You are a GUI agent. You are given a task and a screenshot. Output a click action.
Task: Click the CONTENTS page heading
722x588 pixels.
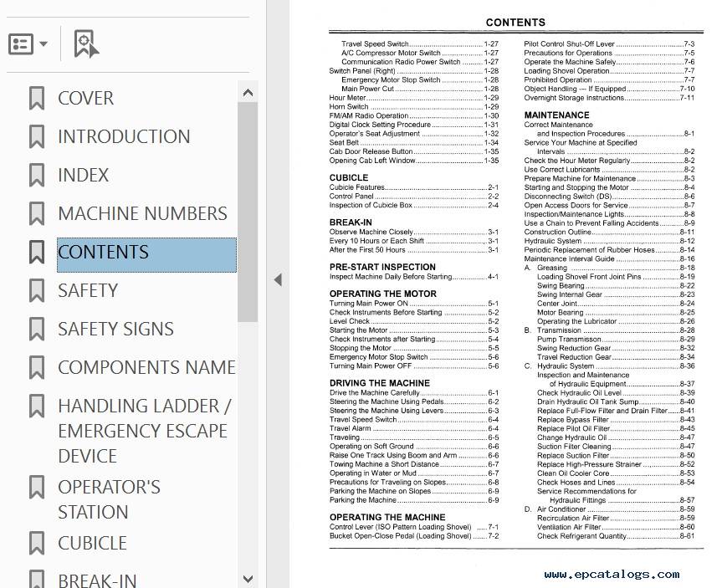[515, 23]
